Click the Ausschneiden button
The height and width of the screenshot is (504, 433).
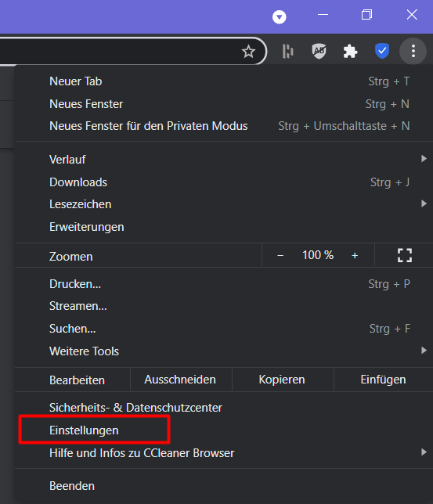(180, 380)
